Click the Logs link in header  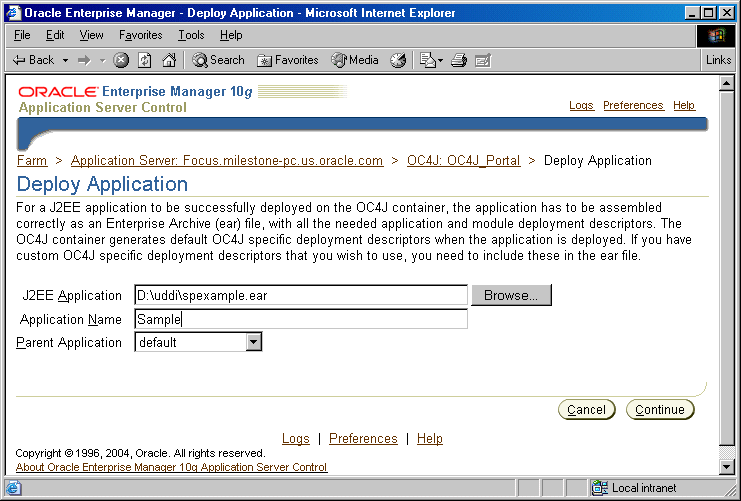click(x=581, y=105)
